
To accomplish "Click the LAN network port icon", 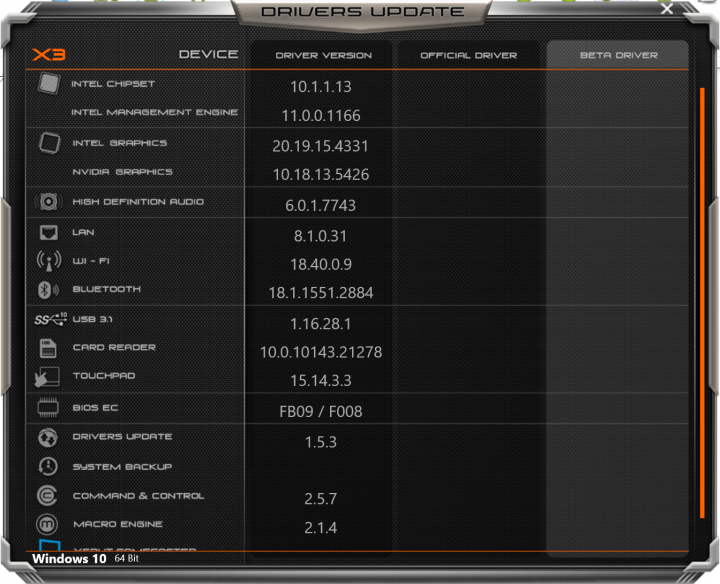I will [48, 233].
